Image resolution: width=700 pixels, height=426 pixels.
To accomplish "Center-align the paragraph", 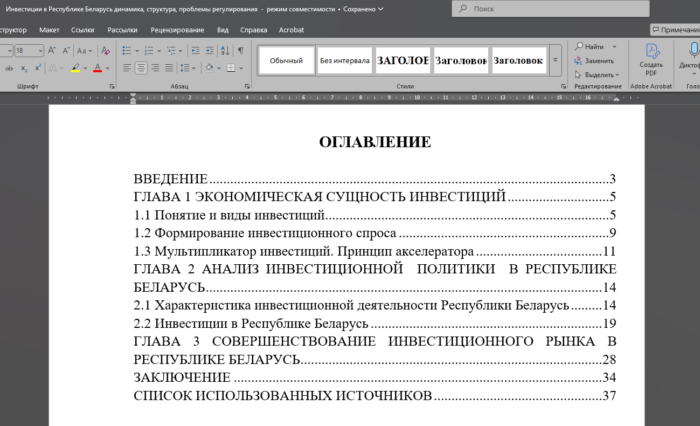I will [141, 68].
